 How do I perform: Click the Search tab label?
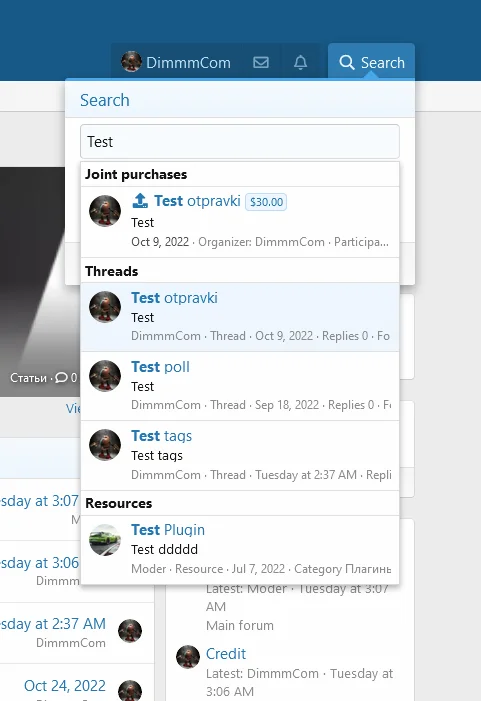tap(383, 63)
